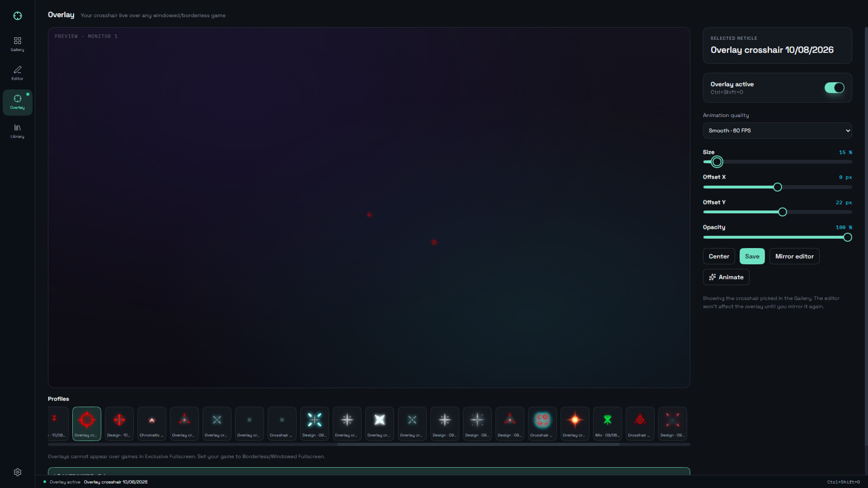Click the profiles horizontal scrollbar
868x488 pixels.
(478, 445)
